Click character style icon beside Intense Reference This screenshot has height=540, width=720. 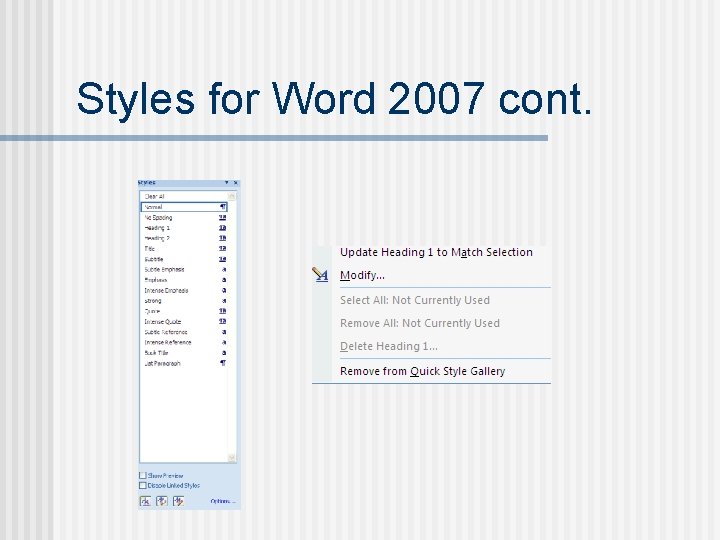(224, 343)
